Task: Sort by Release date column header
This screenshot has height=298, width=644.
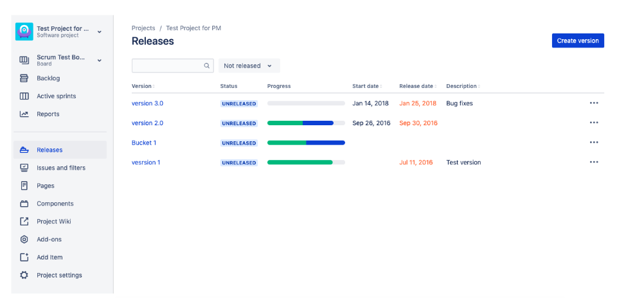Action: (418, 86)
